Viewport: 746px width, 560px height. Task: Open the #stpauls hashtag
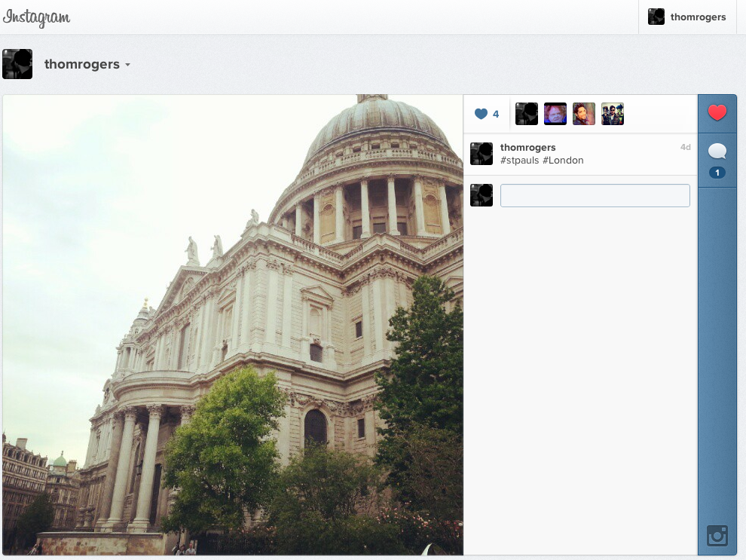519,161
